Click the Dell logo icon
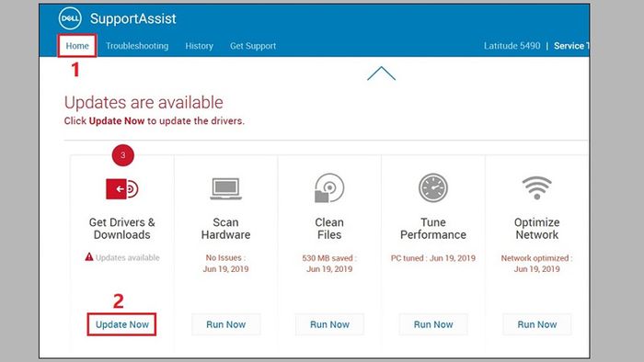The height and width of the screenshot is (362, 644). click(70, 18)
